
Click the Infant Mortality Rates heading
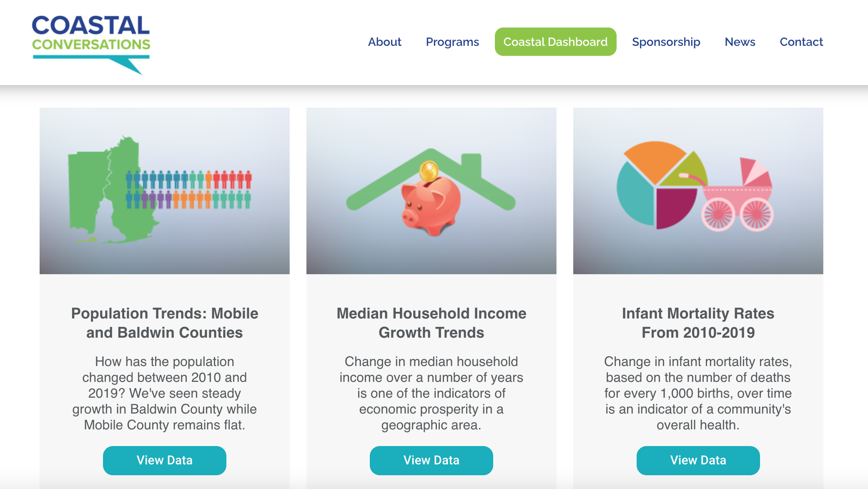point(698,323)
